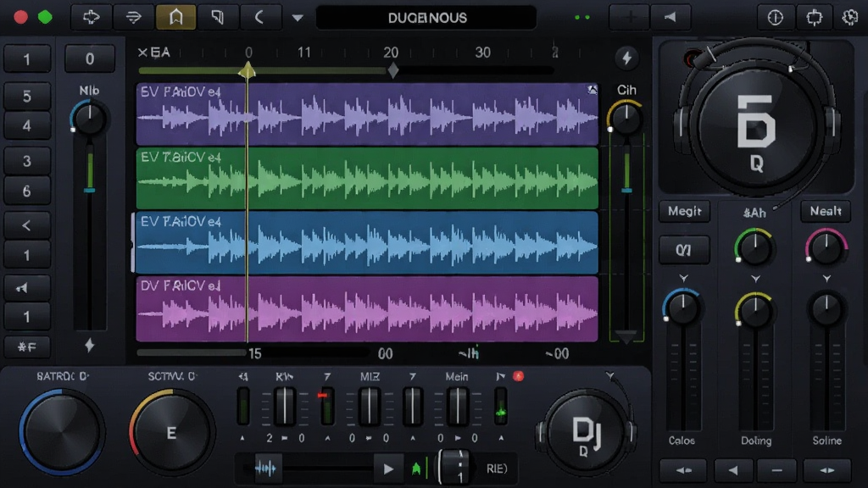Click the Calos vertical fader track

pos(684,379)
